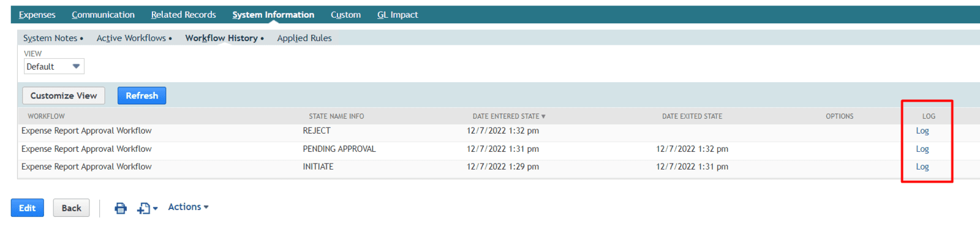Viewport: 980px width, 226px height.
Task: Click the print icon
Action: coord(121,208)
